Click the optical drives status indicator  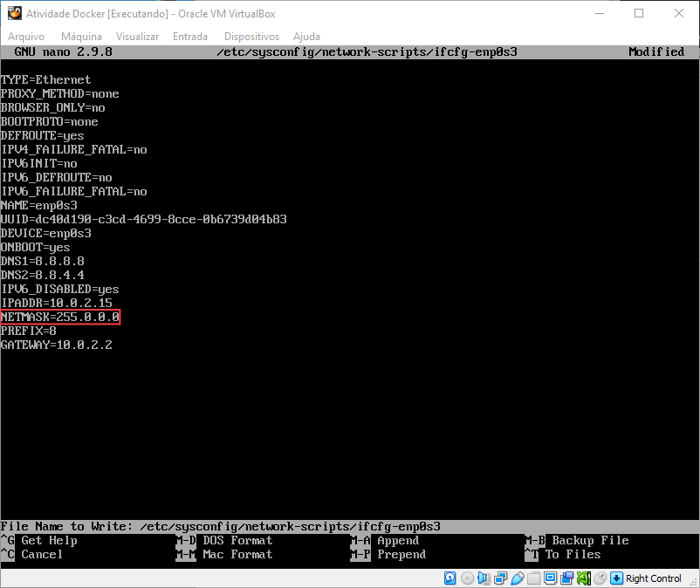point(466,578)
